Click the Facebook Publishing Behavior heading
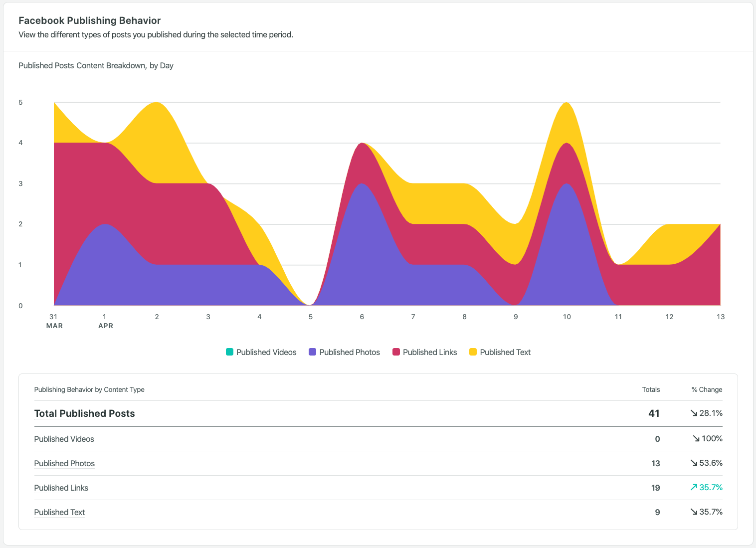This screenshot has width=756, height=548. pyautogui.click(x=90, y=20)
